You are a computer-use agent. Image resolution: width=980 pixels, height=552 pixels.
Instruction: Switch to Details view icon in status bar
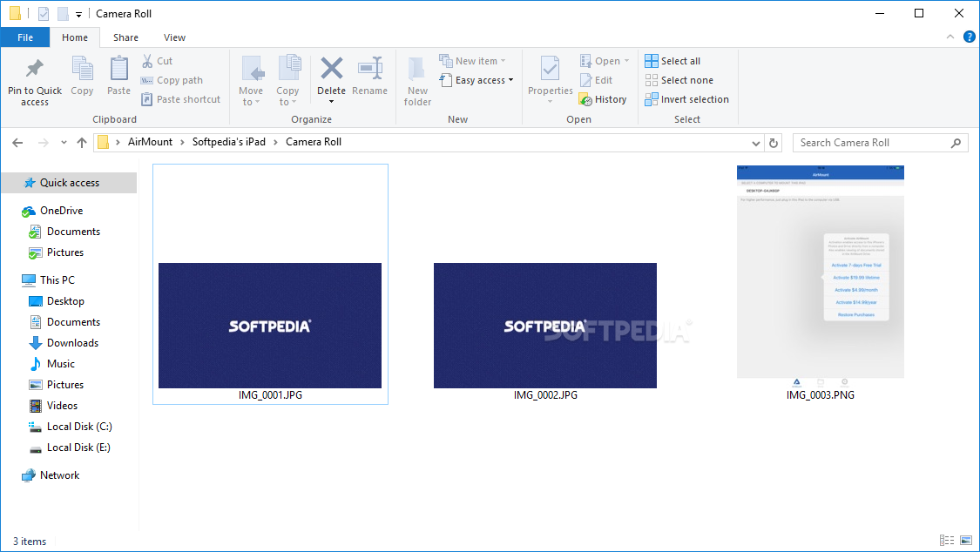(947, 540)
